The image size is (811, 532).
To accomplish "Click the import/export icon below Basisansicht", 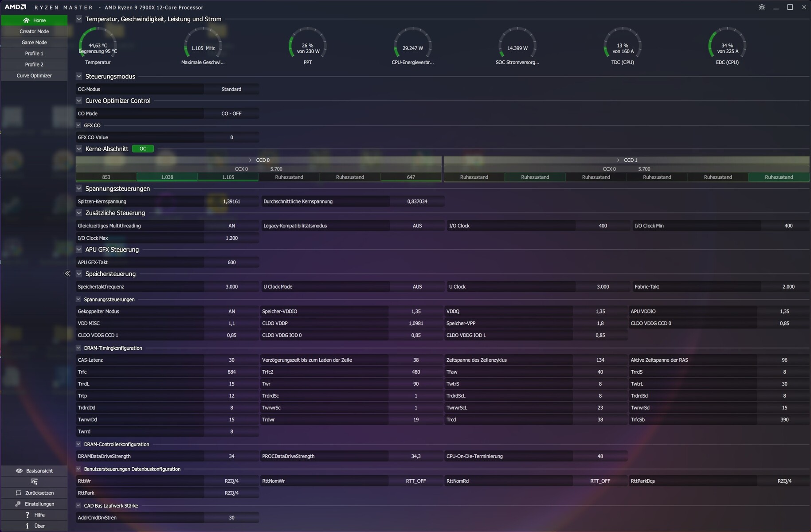I will click(34, 482).
